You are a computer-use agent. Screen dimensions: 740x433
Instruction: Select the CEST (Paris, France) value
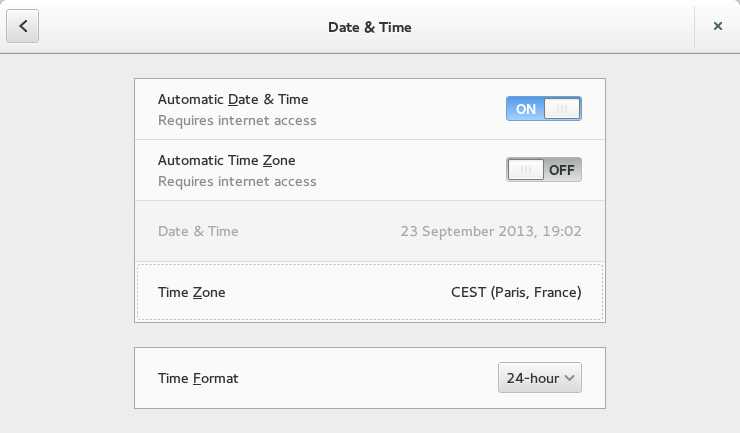point(516,292)
